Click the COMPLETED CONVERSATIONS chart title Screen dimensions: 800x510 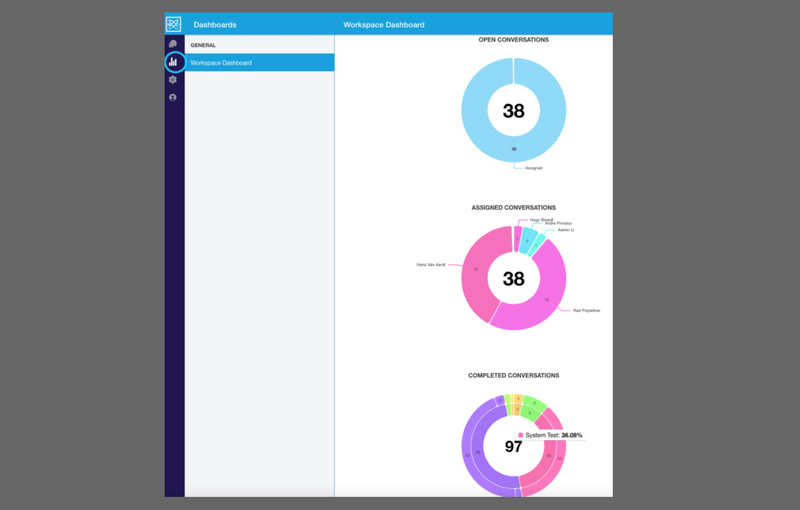(513, 375)
